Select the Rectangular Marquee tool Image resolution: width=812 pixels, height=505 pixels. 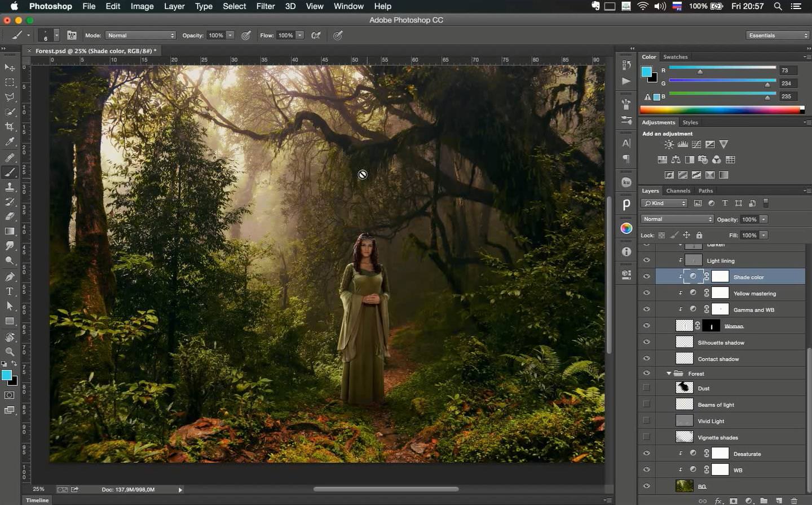point(10,82)
